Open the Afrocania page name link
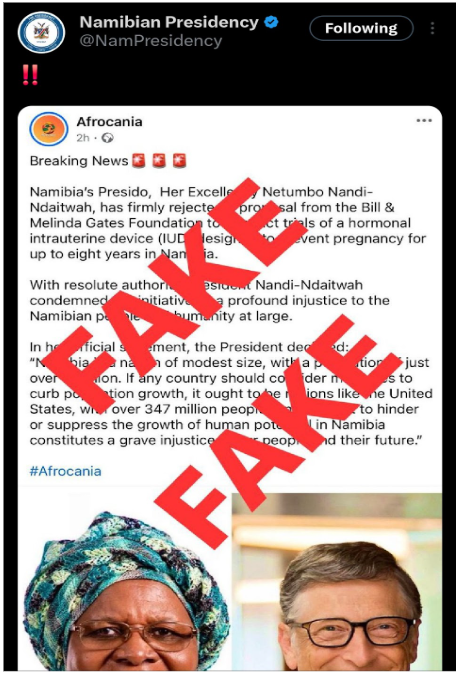 109,122
